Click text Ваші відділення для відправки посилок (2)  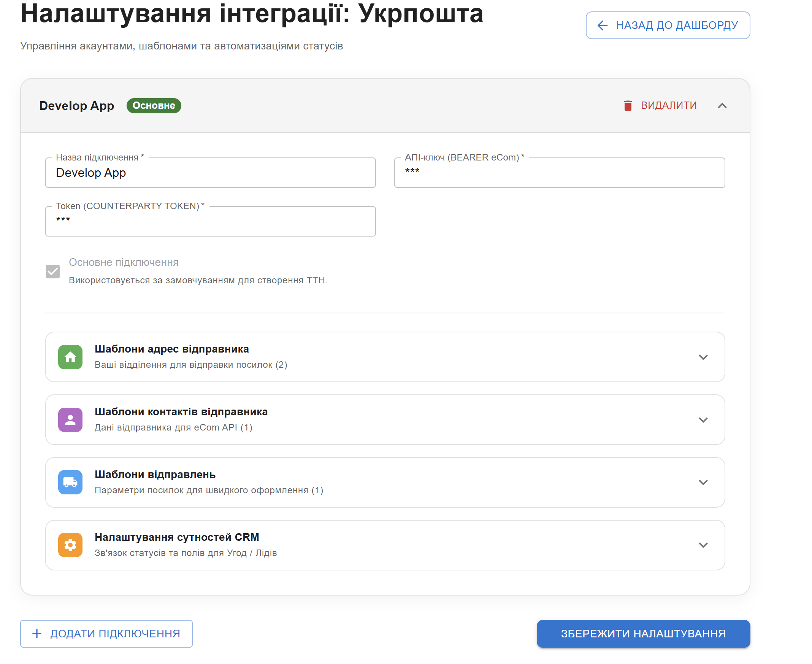(x=191, y=365)
